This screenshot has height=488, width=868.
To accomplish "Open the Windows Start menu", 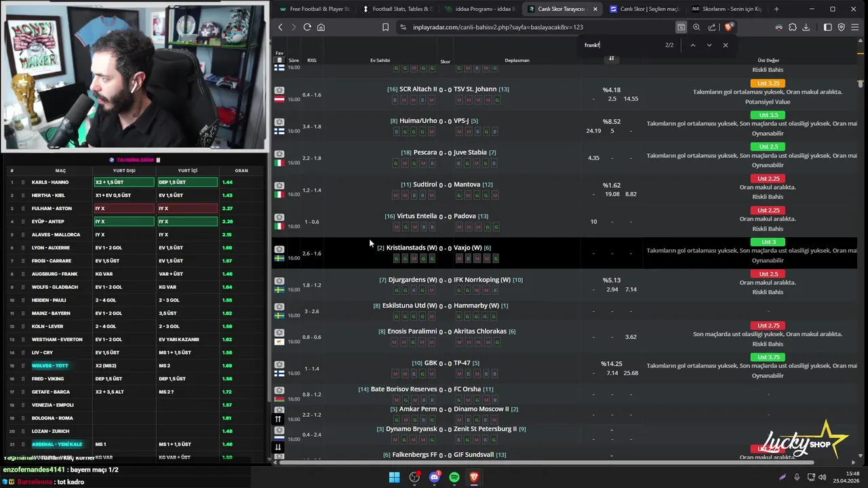I will [394, 477].
